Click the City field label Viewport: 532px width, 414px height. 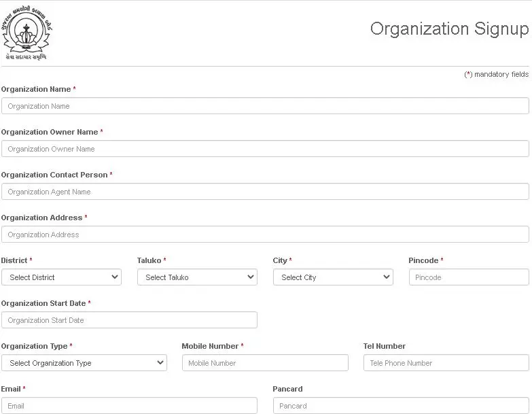[x=280, y=260]
